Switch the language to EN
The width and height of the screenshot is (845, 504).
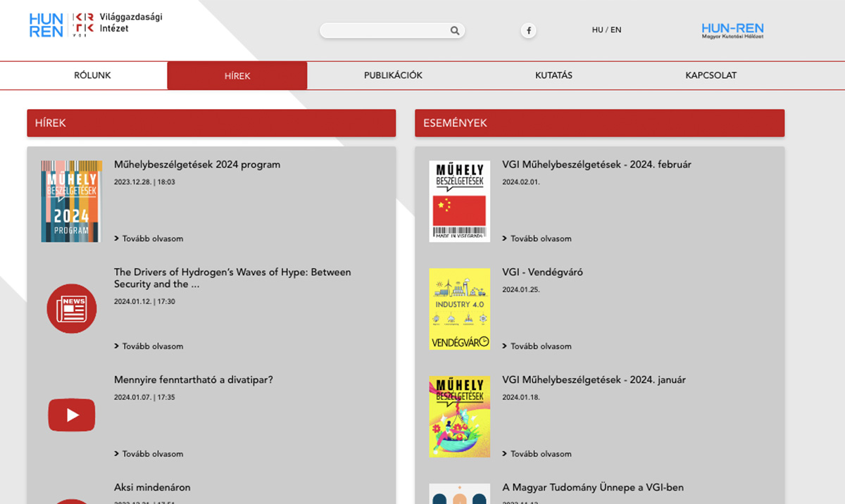click(616, 30)
